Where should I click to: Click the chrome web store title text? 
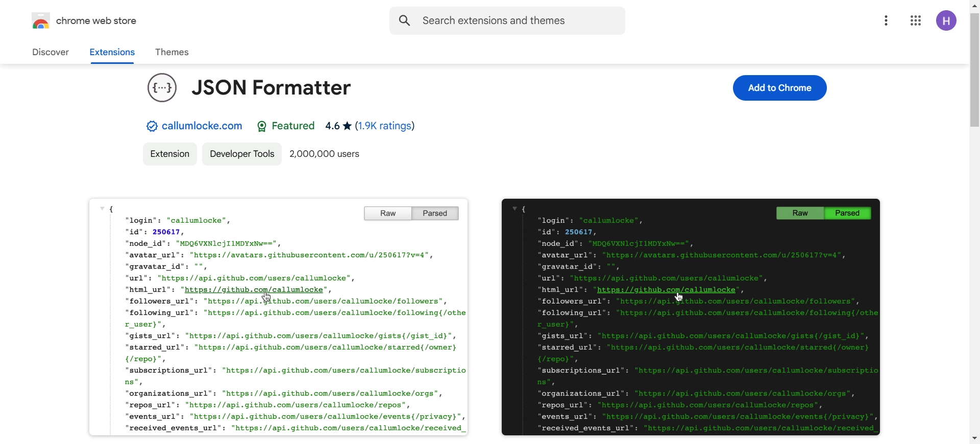pyautogui.click(x=96, y=21)
